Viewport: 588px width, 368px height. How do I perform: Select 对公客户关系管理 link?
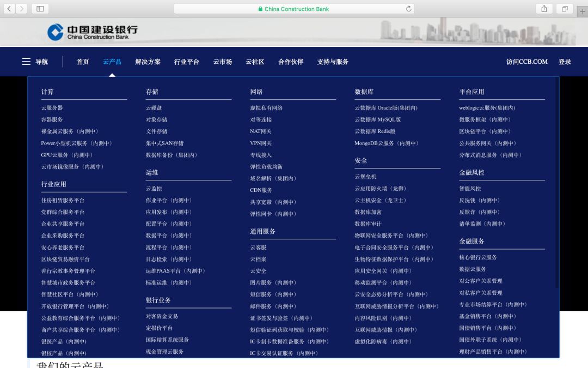point(481,281)
